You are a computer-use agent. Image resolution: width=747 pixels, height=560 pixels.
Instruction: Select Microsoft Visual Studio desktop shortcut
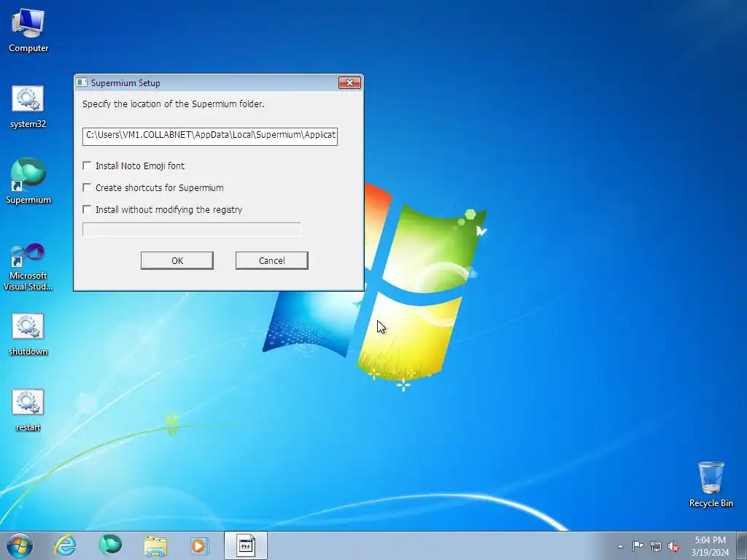click(x=28, y=267)
